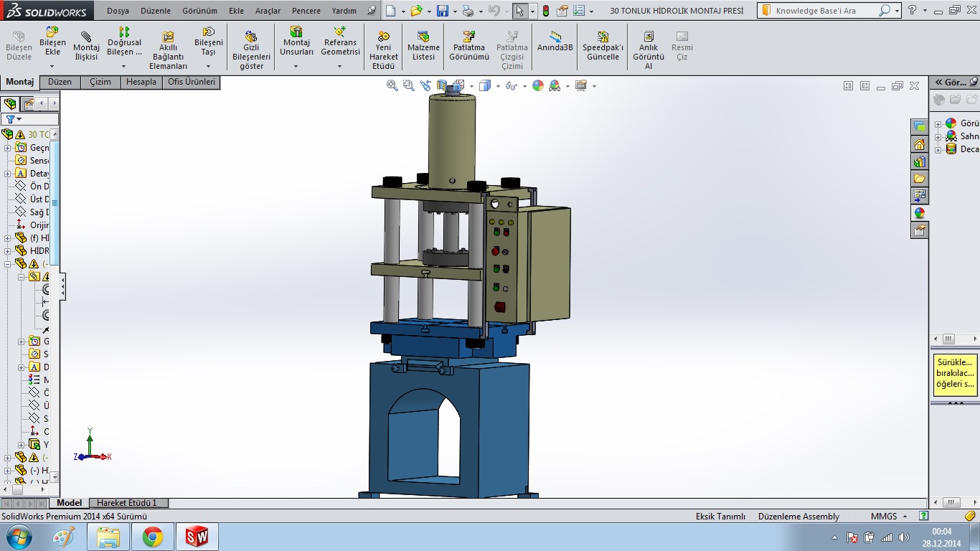
Task: Switch to the Hesapla tab
Action: (x=141, y=82)
